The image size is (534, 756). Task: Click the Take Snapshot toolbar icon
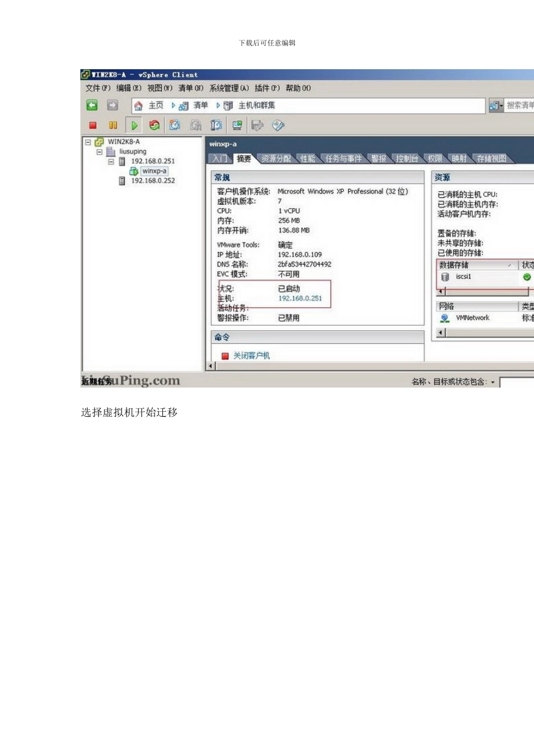coord(175,125)
